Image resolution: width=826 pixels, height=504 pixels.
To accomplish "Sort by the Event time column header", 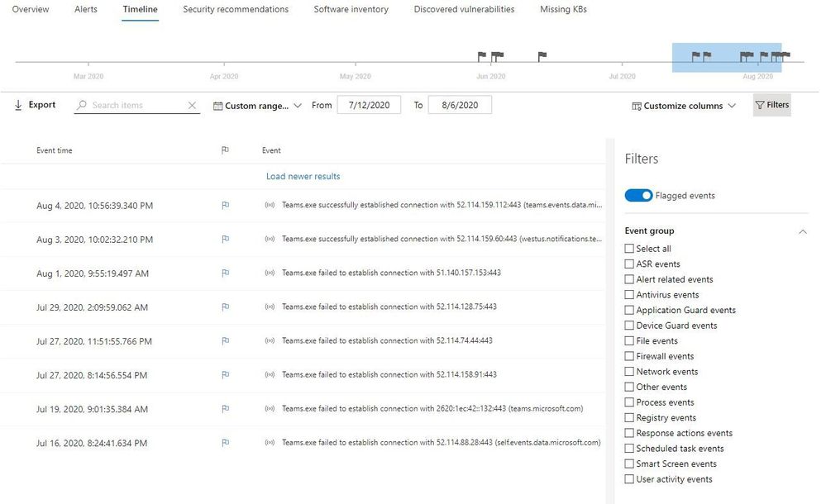I will pyautogui.click(x=55, y=150).
